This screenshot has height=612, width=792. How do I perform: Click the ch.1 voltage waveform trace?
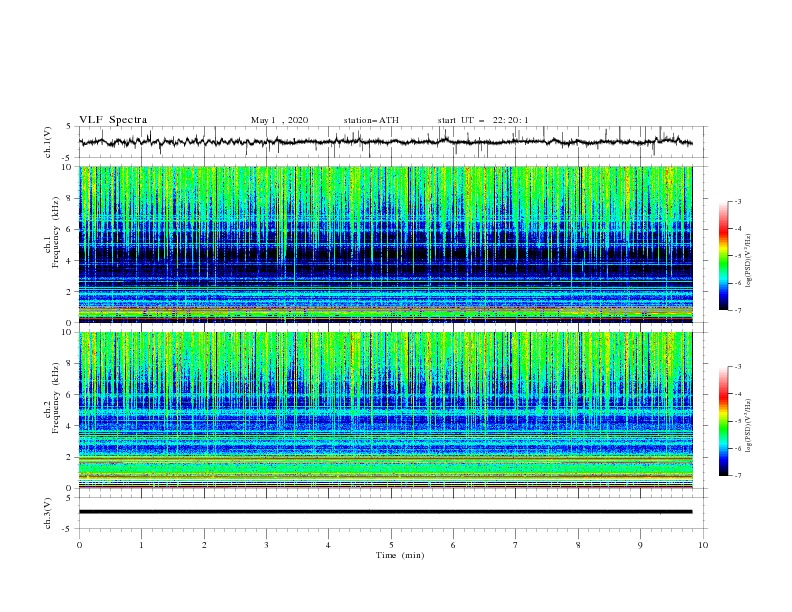[385, 142]
